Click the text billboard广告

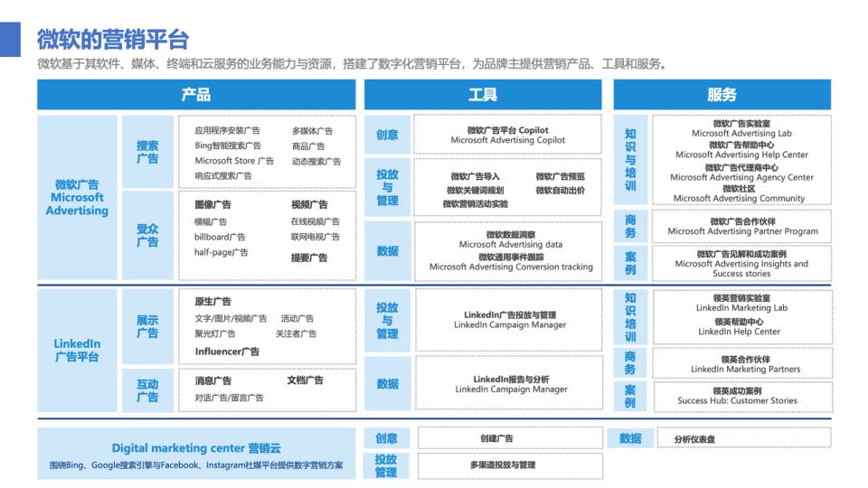point(220,237)
